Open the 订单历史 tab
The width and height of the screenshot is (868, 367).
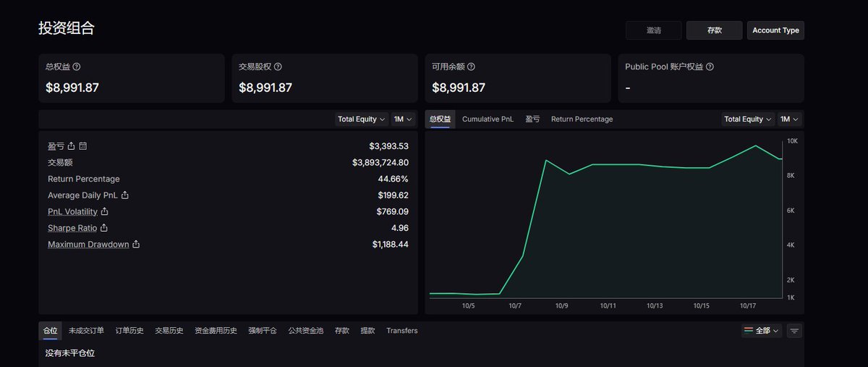pos(129,331)
